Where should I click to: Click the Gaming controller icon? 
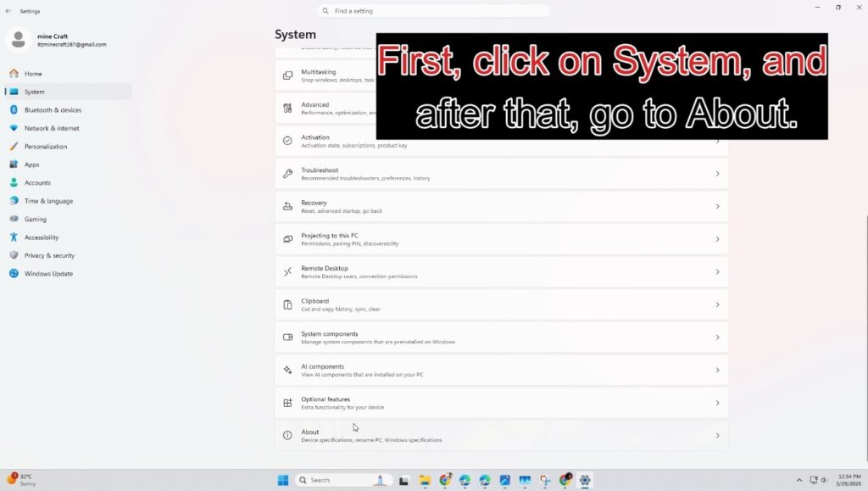(x=15, y=219)
